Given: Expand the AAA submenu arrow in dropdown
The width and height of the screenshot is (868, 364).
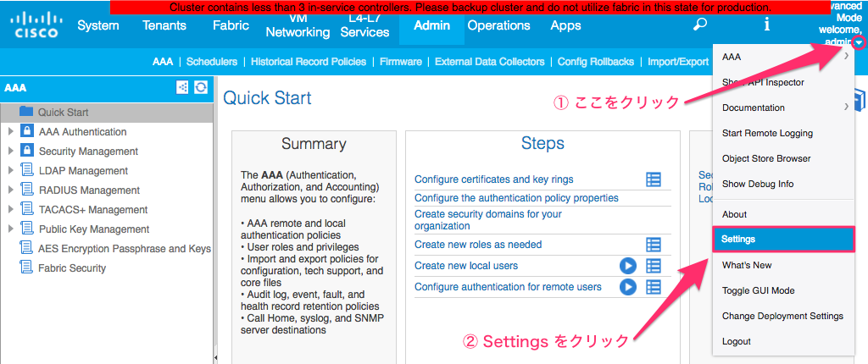Looking at the screenshot, I should [x=846, y=56].
